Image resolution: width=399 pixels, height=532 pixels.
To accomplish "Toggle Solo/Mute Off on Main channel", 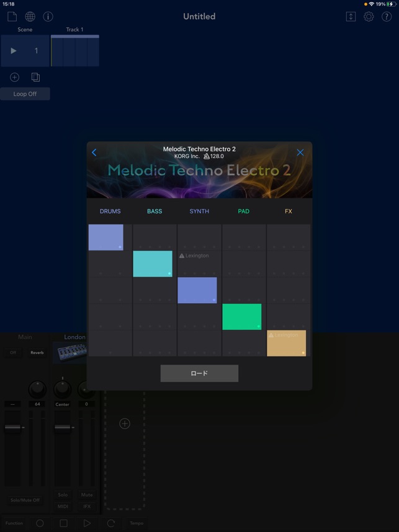I will pyautogui.click(x=25, y=500).
